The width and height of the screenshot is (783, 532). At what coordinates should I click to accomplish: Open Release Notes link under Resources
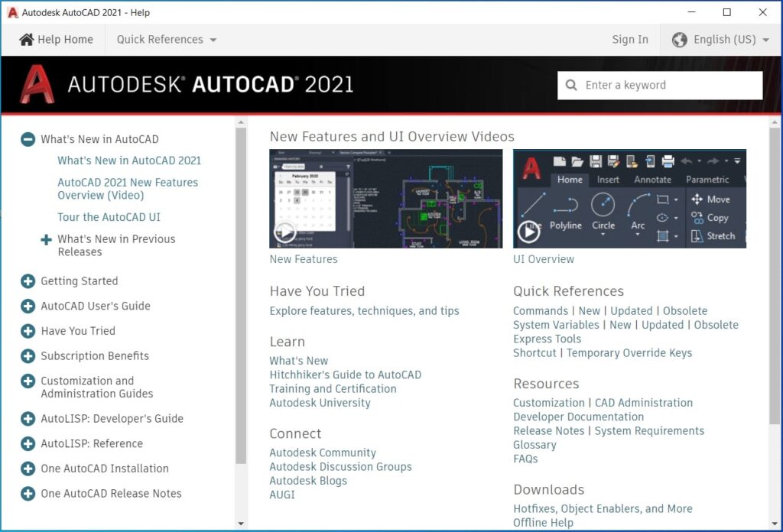pos(548,430)
